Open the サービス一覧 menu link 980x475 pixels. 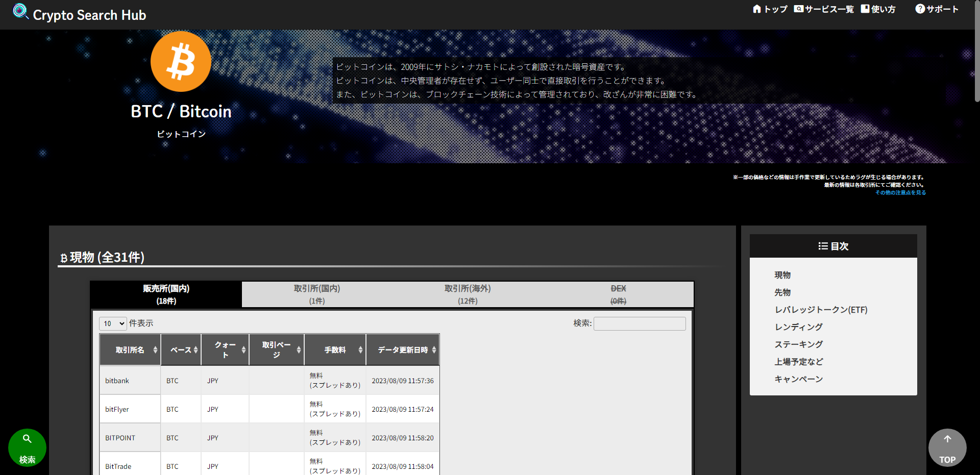824,9
